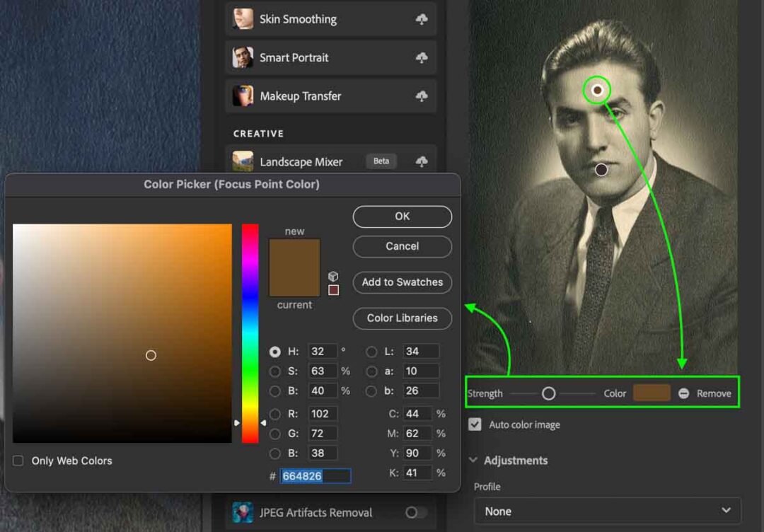Click the Smart Portrait filter thumbnail icon
The width and height of the screenshot is (764, 532).
[243, 57]
